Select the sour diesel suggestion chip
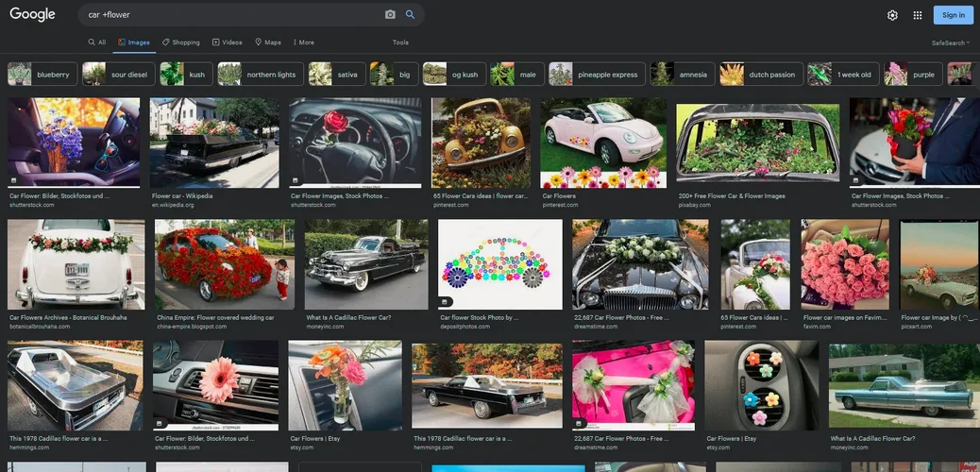Viewport: 980px width, 472px height. [x=118, y=74]
